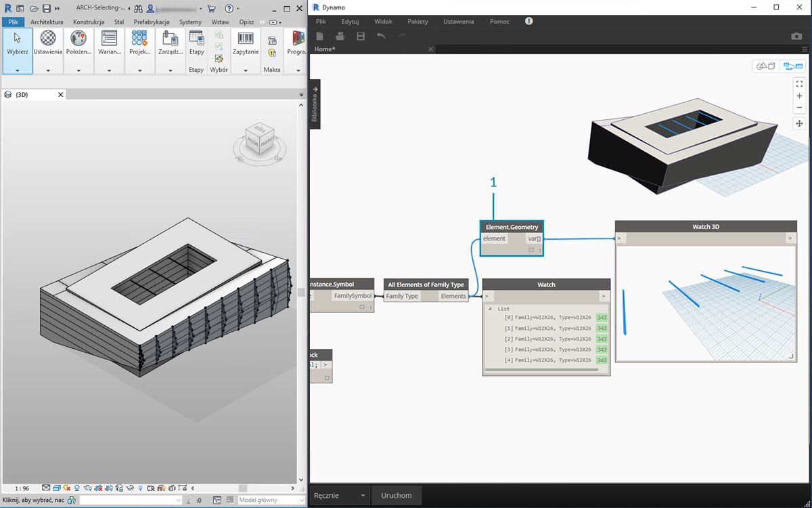
Task: Click zoom out minus button in Dynamo
Action: tap(799, 107)
